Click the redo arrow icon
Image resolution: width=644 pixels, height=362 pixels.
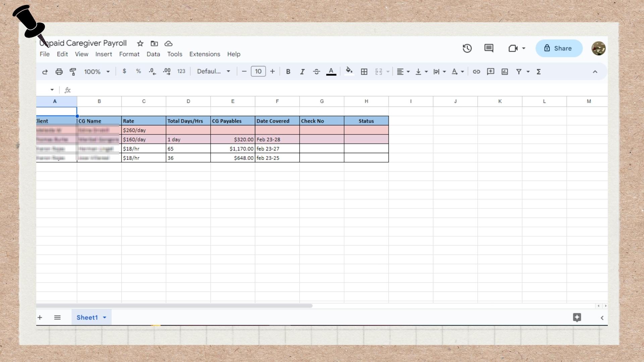pos(45,72)
